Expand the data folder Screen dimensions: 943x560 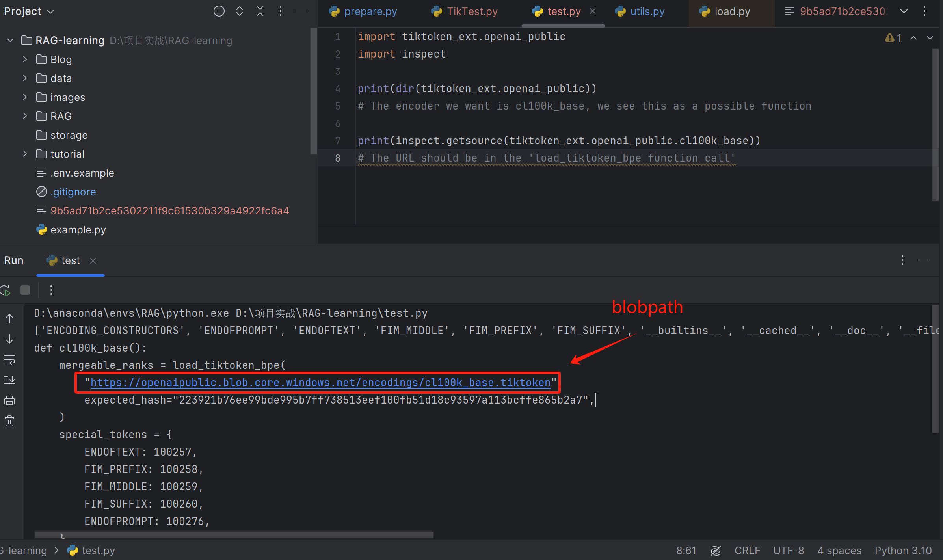25,78
